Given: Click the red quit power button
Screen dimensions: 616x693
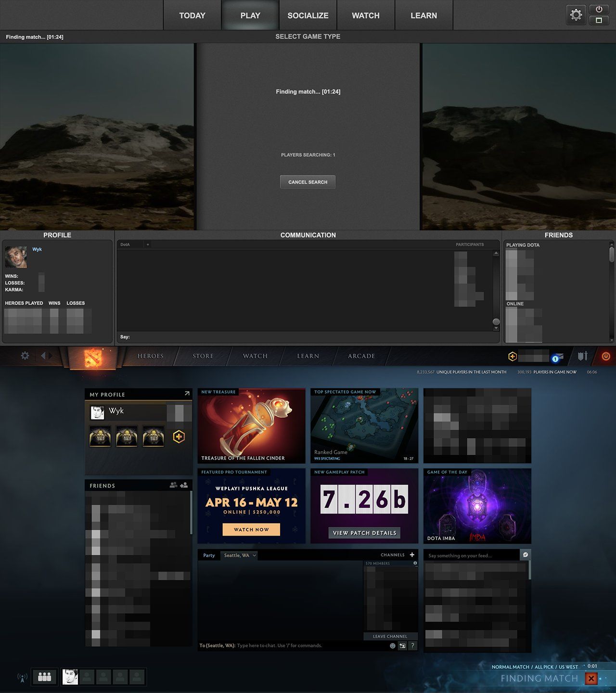Looking at the screenshot, I should pos(606,356).
